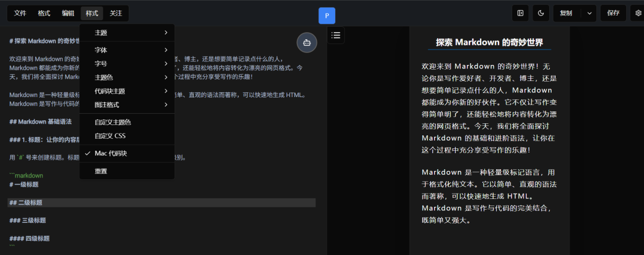
Task: Toggle the editor panel layout icon
Action: pos(521,13)
